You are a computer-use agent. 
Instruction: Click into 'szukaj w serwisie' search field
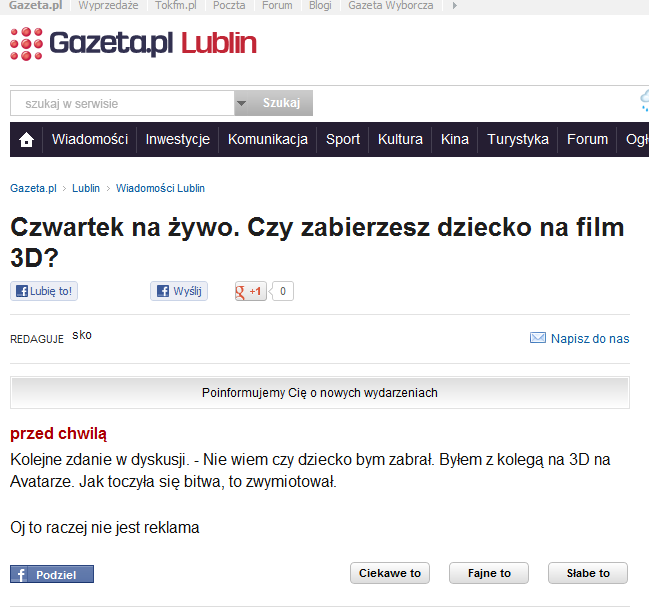point(122,103)
